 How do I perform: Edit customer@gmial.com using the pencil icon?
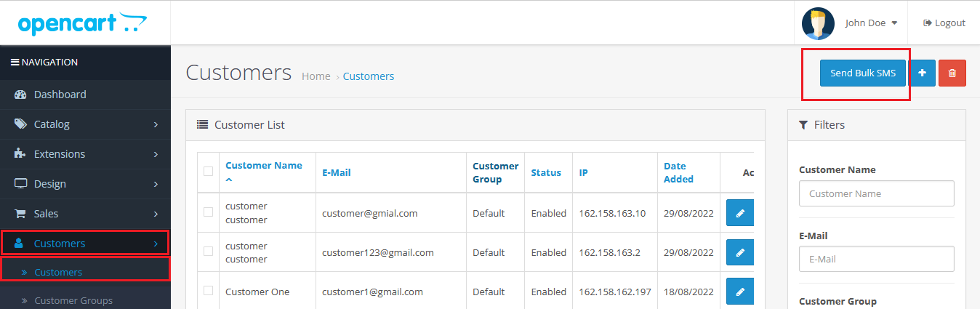click(x=740, y=213)
